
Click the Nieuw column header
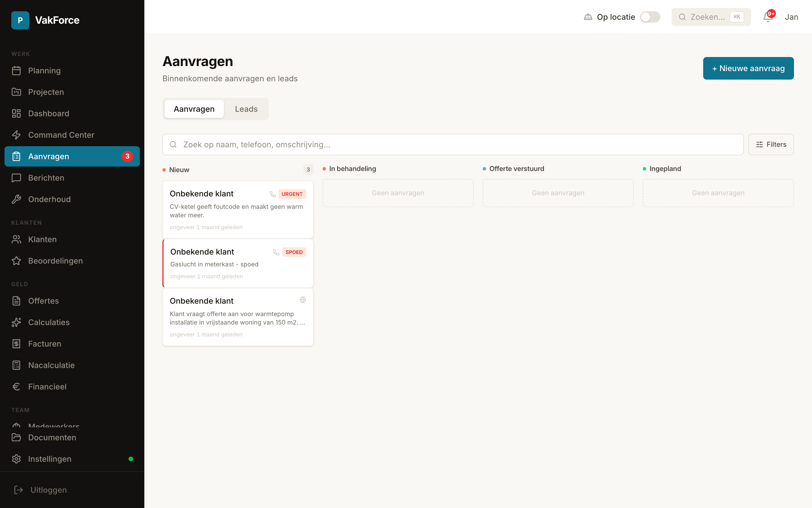pos(179,170)
